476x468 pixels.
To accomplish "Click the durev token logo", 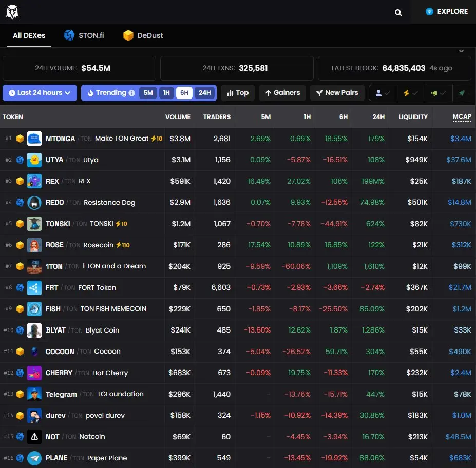I will point(34,415).
